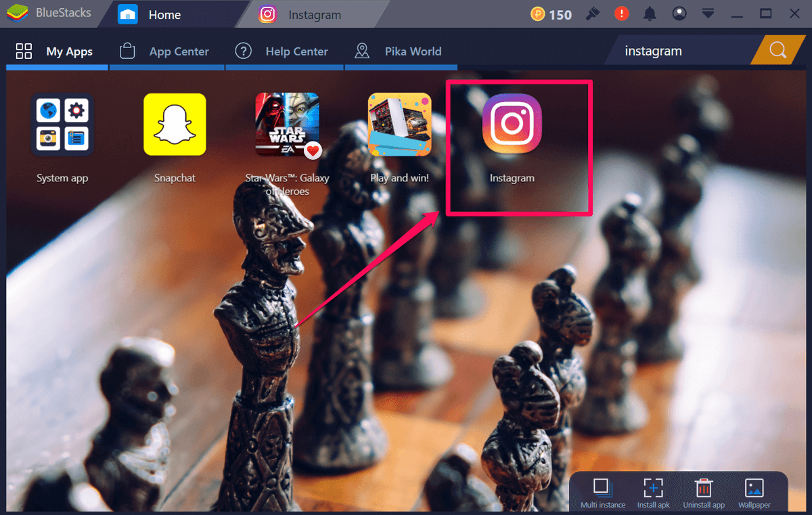
Task: Click the Install apk button
Action: [x=653, y=493]
